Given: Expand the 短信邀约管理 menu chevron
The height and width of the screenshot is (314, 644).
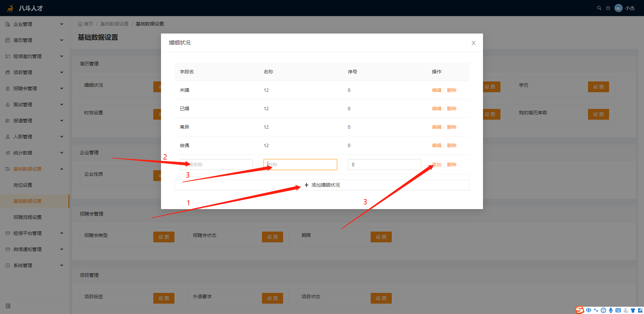Looking at the screenshot, I should (62, 56).
